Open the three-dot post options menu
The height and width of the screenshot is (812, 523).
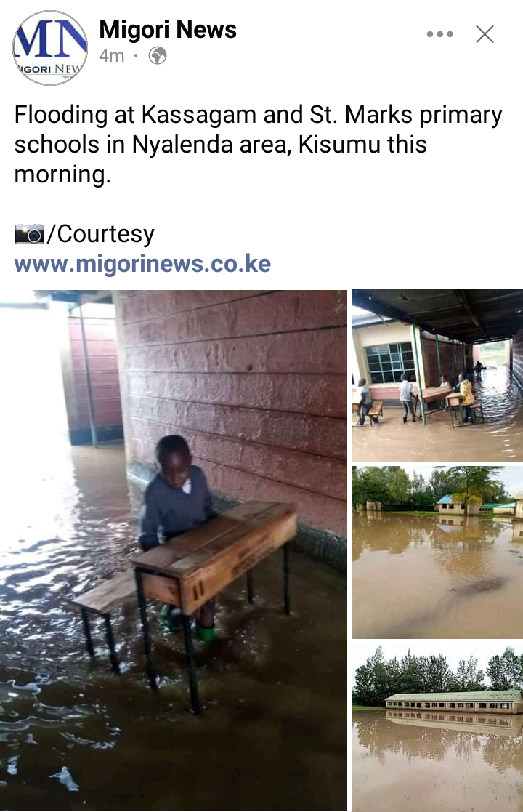tap(439, 34)
